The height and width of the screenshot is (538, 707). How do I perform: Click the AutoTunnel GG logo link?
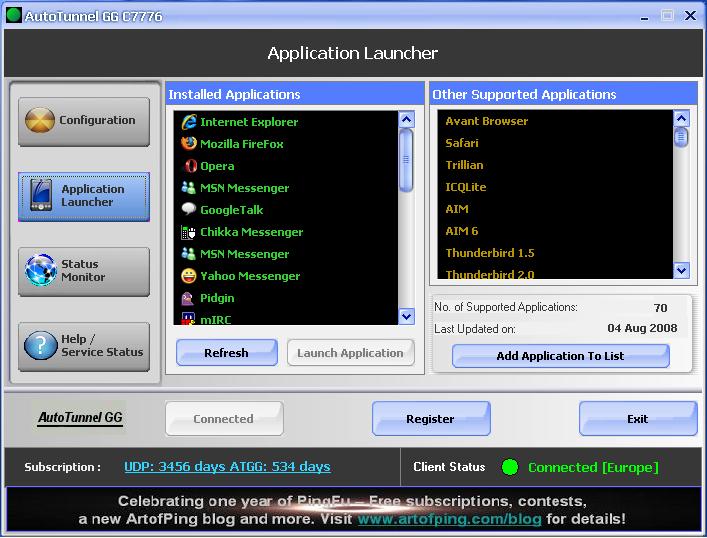[80, 418]
